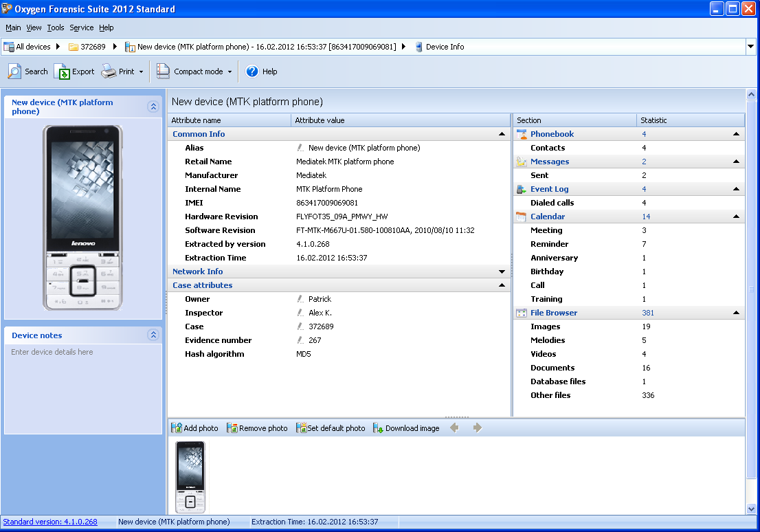Click the IMEI value 863417009069081
The width and height of the screenshot is (760, 532).
327,203
